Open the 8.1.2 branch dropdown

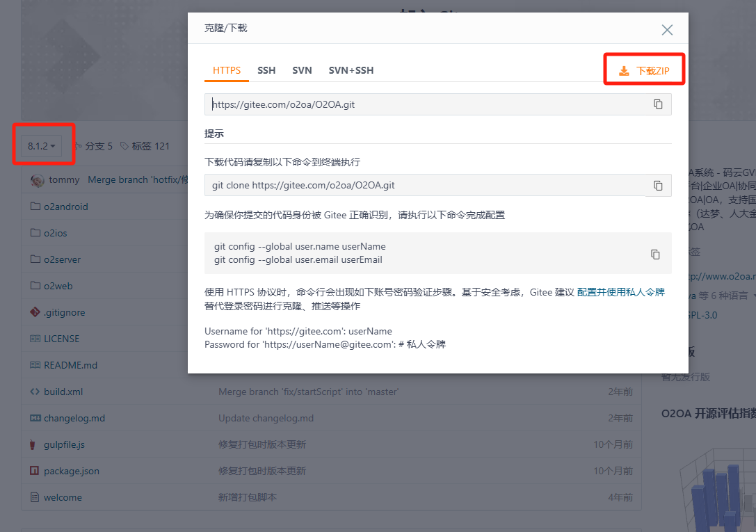click(42, 146)
